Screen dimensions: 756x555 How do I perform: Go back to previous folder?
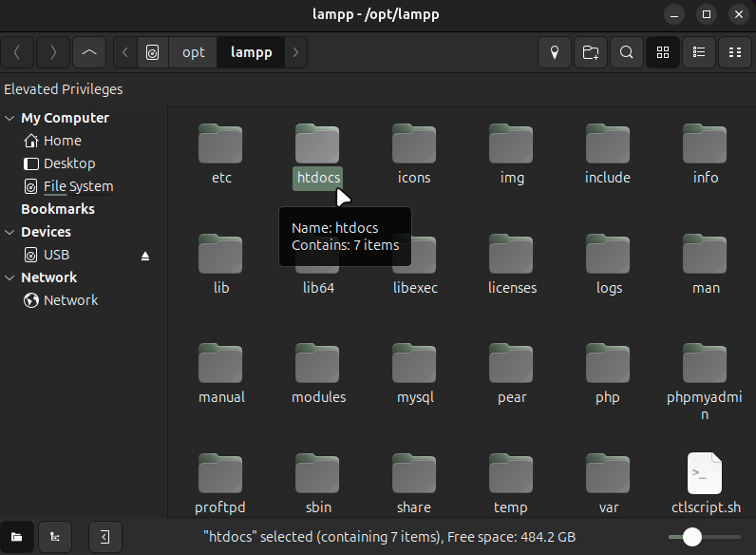coord(17,52)
